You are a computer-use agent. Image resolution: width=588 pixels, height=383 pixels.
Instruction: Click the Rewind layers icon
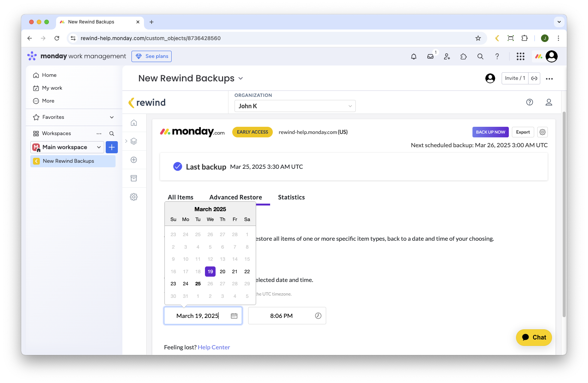[134, 141]
